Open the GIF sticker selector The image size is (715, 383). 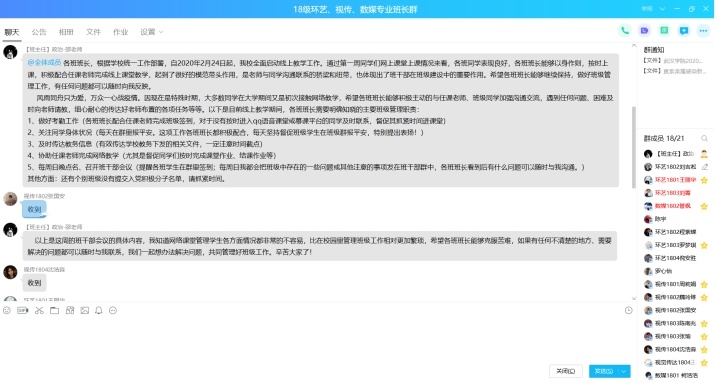point(22,311)
